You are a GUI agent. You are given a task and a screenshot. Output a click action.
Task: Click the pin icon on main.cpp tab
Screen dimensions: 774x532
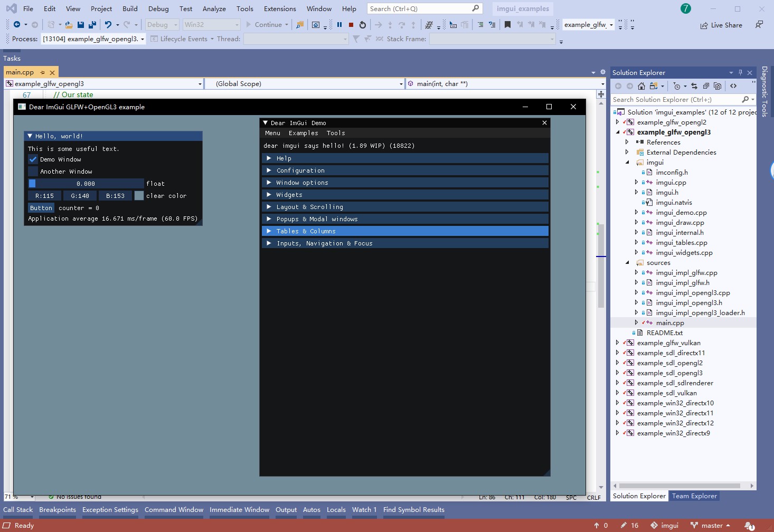pos(43,72)
